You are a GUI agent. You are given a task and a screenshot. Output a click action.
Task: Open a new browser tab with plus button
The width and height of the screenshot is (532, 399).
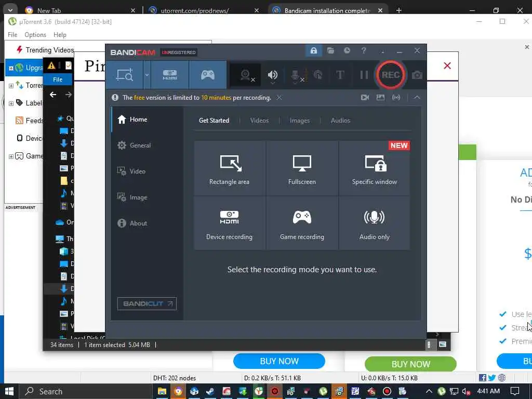(398, 10)
